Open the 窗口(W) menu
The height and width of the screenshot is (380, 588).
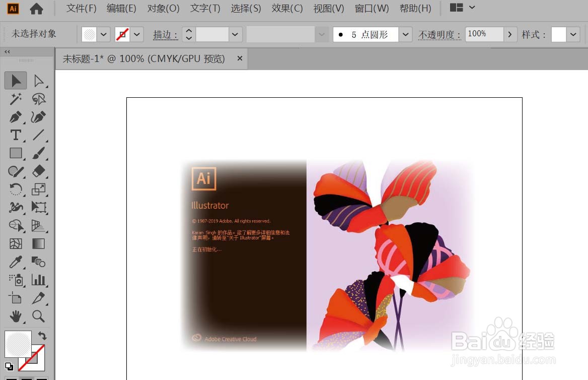(x=372, y=8)
